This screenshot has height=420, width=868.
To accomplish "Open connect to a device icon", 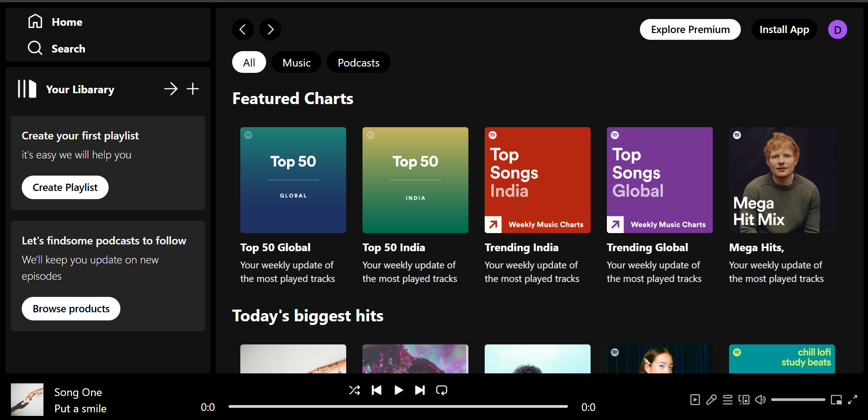I will (744, 400).
